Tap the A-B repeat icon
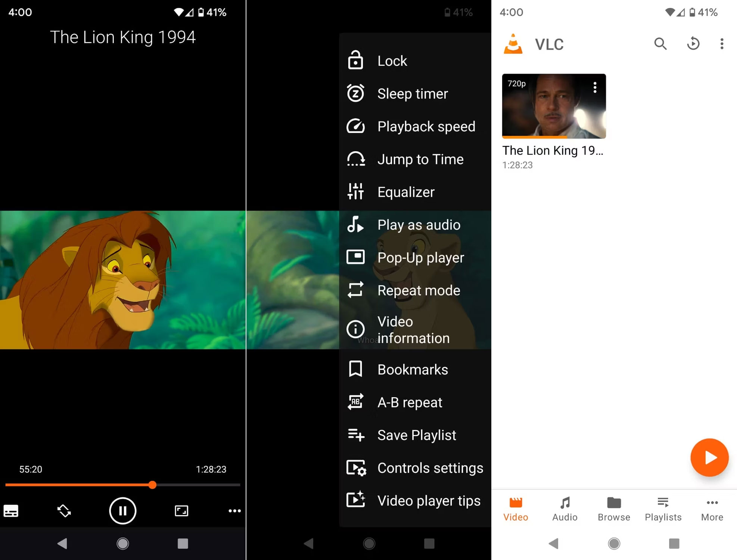The height and width of the screenshot is (560, 737). click(x=355, y=402)
